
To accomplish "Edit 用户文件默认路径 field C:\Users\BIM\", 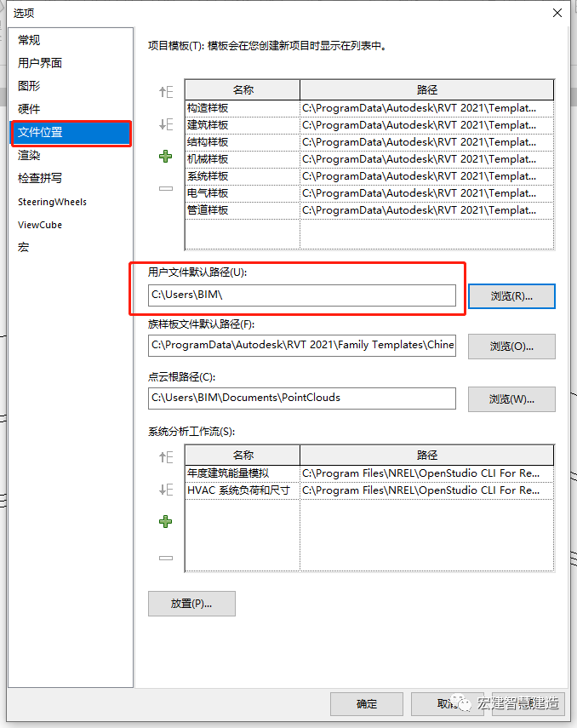I will [x=302, y=295].
